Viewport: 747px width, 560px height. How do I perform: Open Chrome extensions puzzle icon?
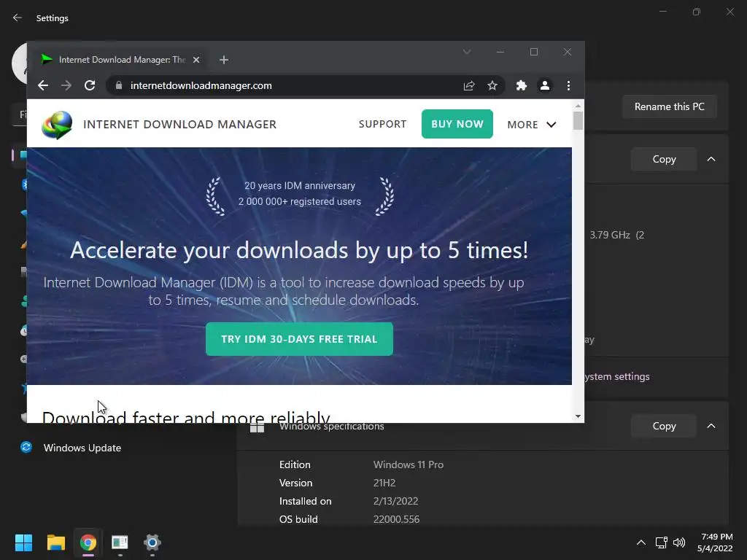coord(521,86)
